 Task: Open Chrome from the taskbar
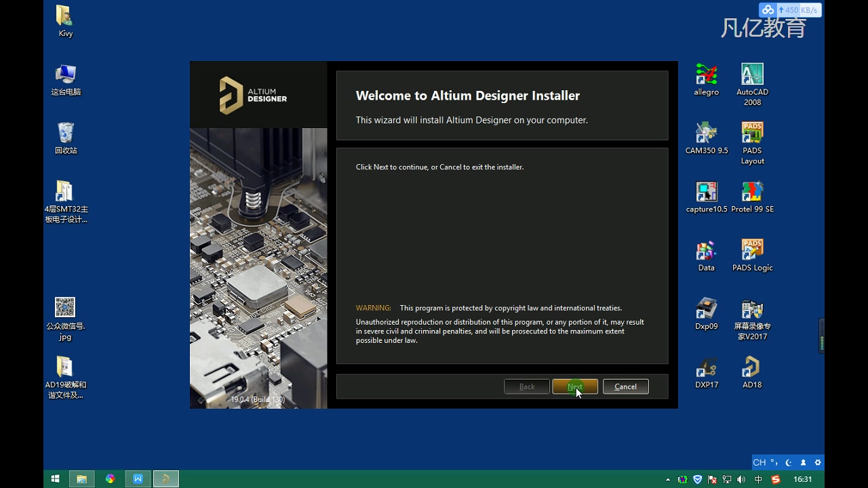(110, 479)
